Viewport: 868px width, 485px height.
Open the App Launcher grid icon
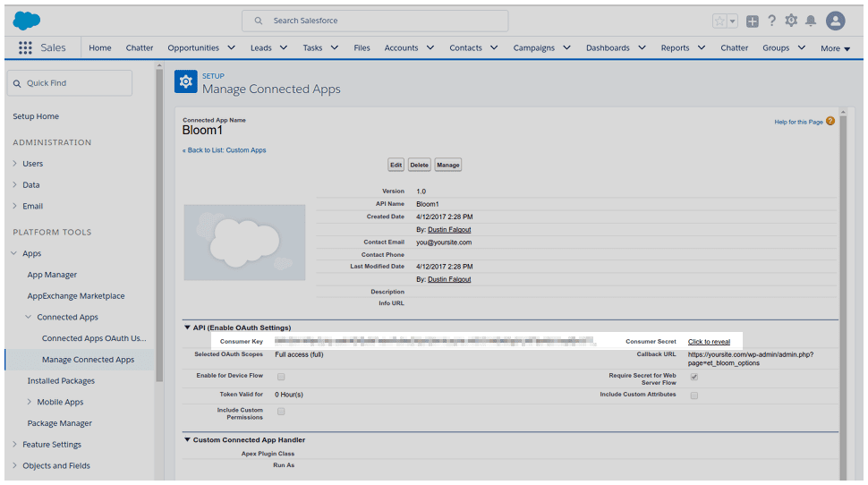click(x=25, y=48)
